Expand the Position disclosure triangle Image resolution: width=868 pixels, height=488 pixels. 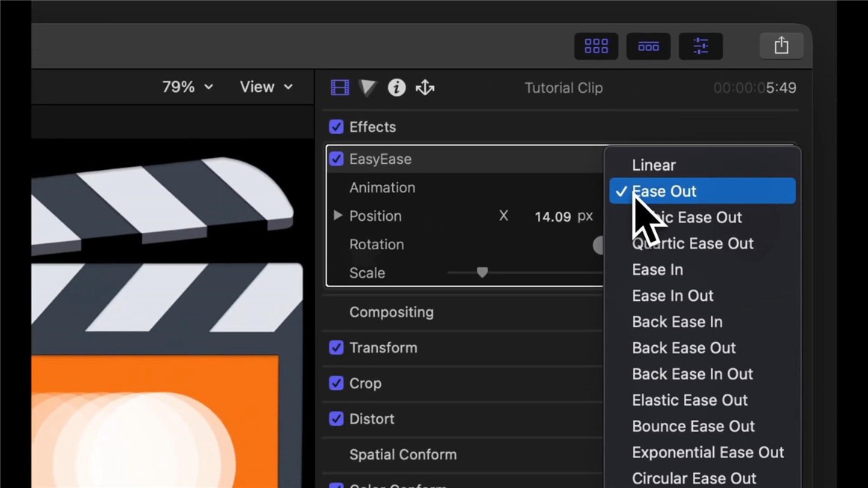tap(337, 216)
